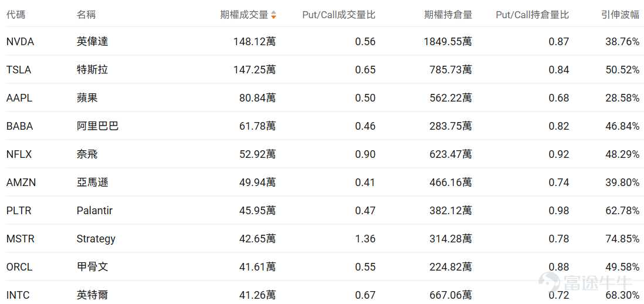Select option volume 80.84萬
This screenshot has width=644, height=304.
[x=257, y=98]
